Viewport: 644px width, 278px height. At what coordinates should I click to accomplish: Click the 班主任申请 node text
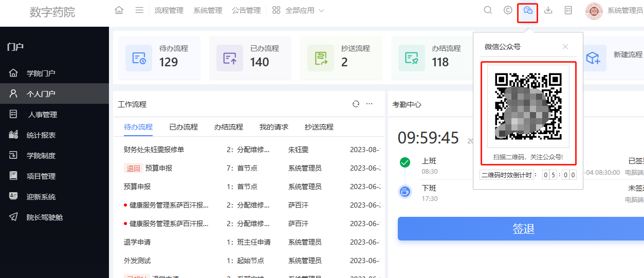tap(253, 242)
